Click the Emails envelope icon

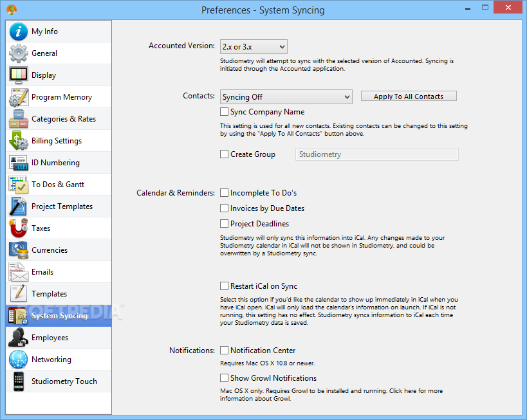[x=19, y=272]
